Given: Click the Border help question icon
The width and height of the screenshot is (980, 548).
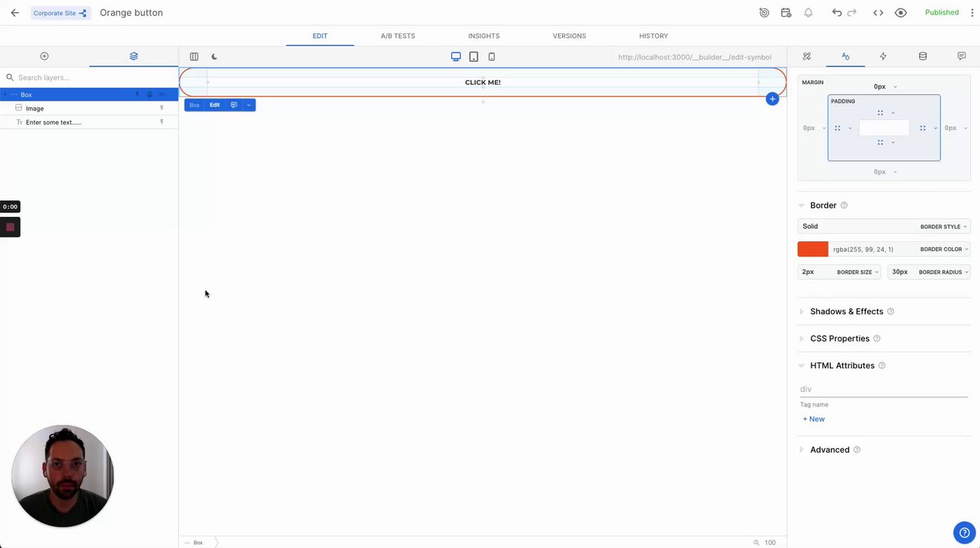Looking at the screenshot, I should pyautogui.click(x=844, y=205).
